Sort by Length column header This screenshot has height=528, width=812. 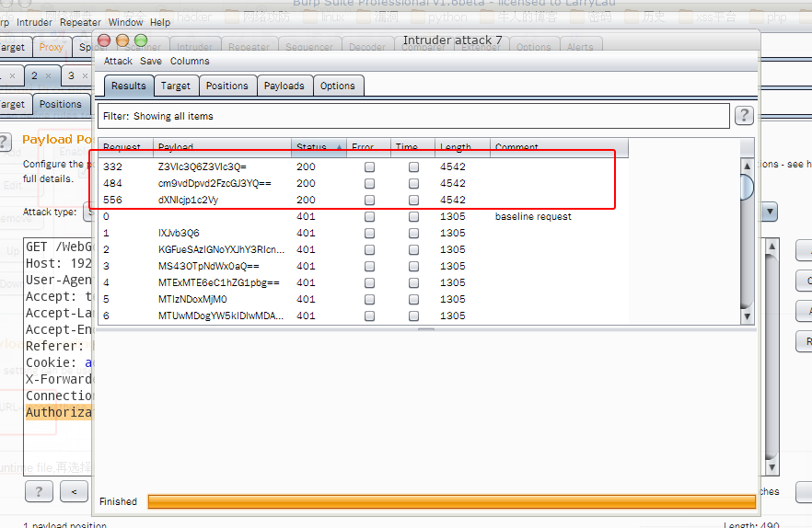click(462, 147)
